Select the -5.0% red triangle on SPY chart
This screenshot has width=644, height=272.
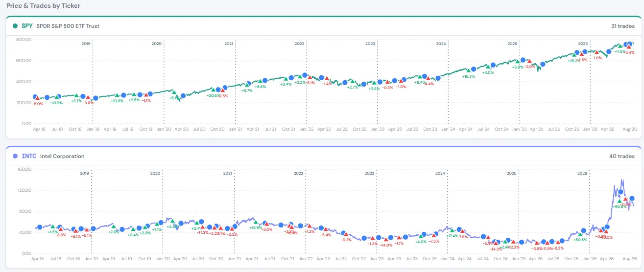(38, 98)
